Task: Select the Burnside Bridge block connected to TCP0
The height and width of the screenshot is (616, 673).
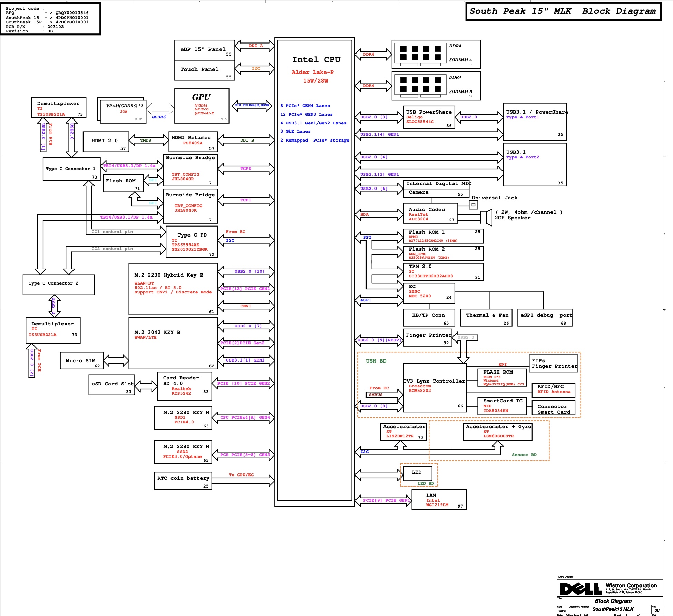Action: [x=191, y=170]
